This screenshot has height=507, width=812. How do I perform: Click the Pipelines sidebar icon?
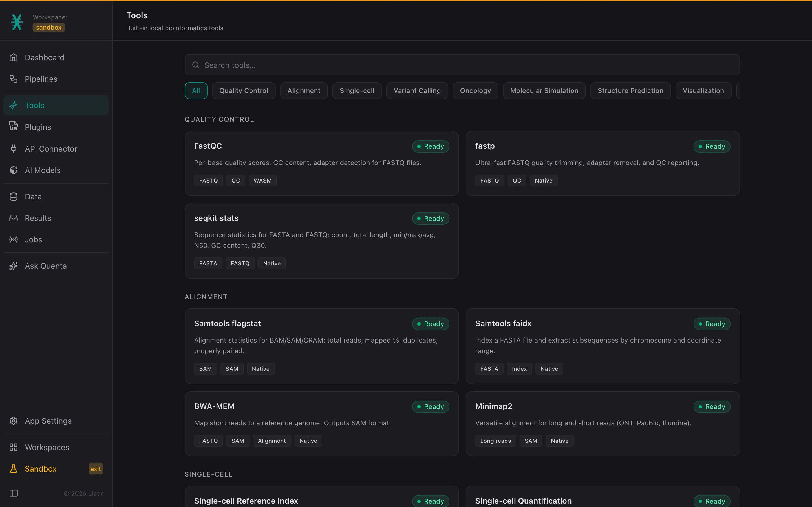(14, 79)
